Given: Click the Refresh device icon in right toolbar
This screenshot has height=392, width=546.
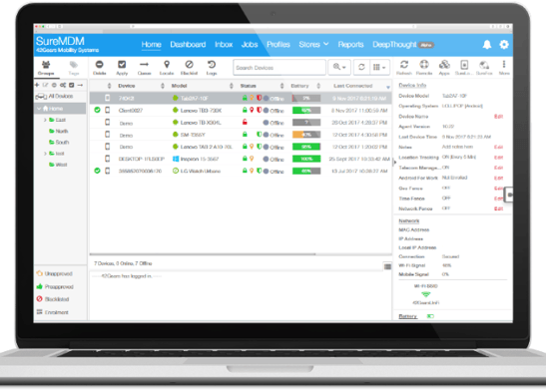Looking at the screenshot, I should 404,65.
